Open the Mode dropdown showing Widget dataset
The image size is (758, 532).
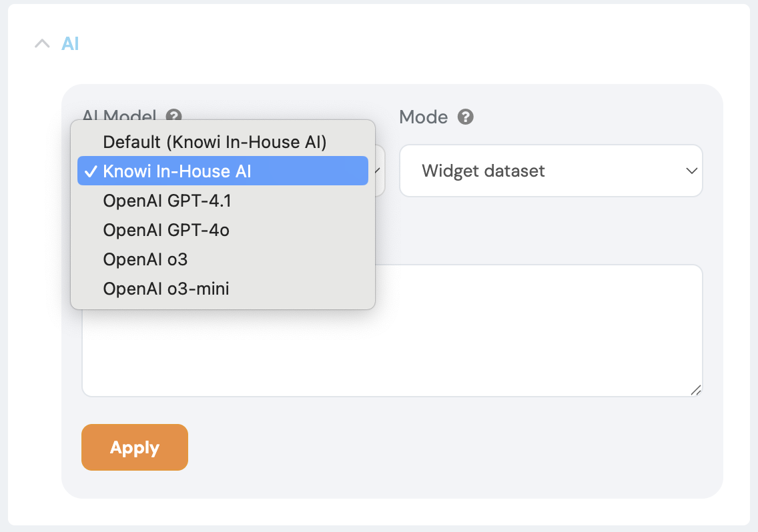tap(550, 171)
